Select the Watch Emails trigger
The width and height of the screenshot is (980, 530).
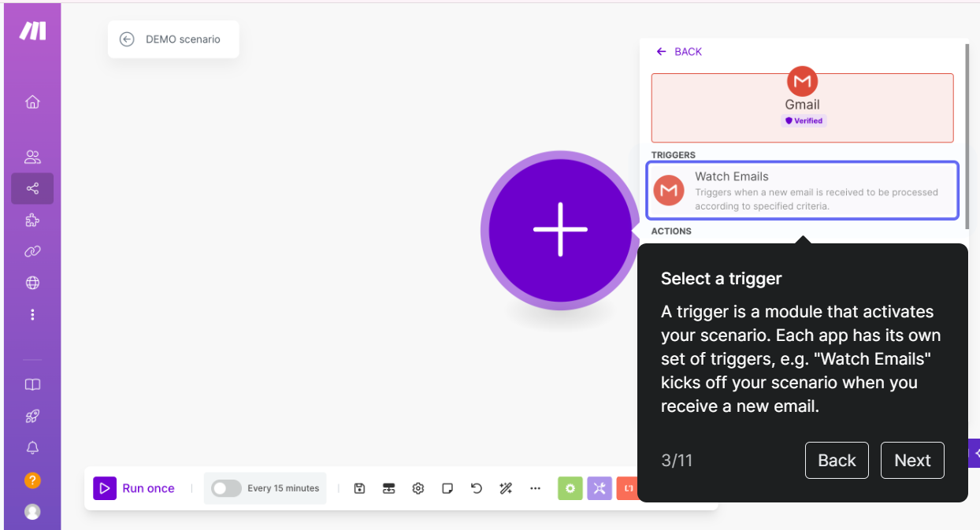click(802, 191)
